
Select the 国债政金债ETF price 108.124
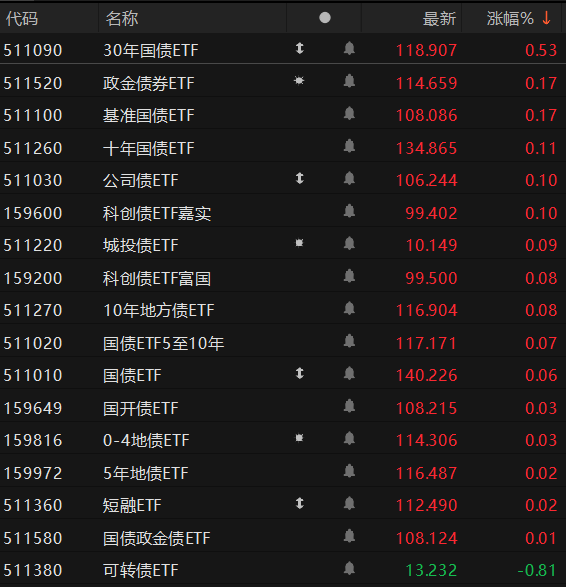[x=426, y=538]
